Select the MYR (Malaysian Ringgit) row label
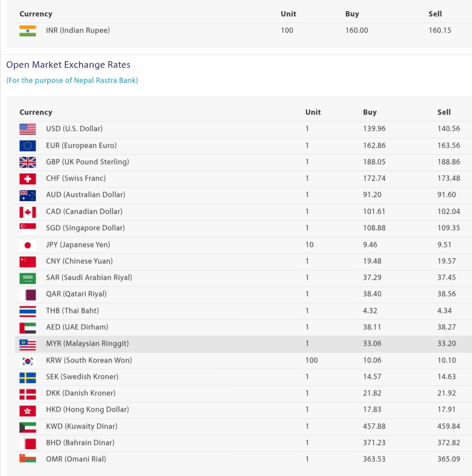The width and height of the screenshot is (472, 476). 87,344
